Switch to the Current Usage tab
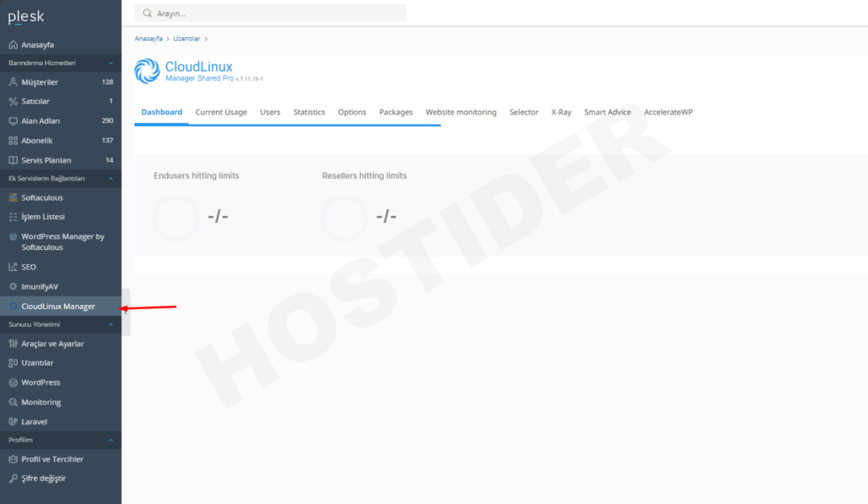 tap(221, 112)
